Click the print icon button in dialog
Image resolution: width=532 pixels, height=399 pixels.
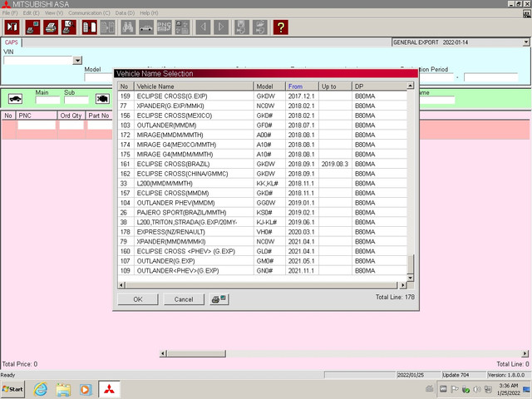(x=219, y=299)
